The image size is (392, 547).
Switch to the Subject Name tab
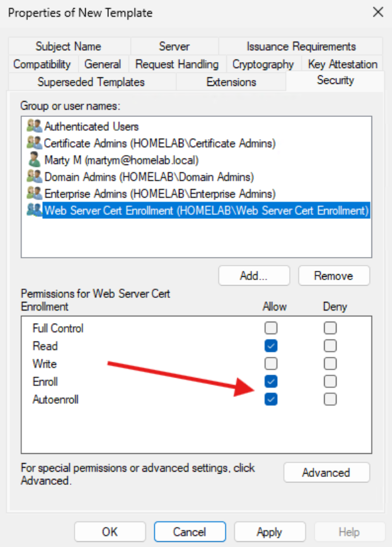coord(68,46)
